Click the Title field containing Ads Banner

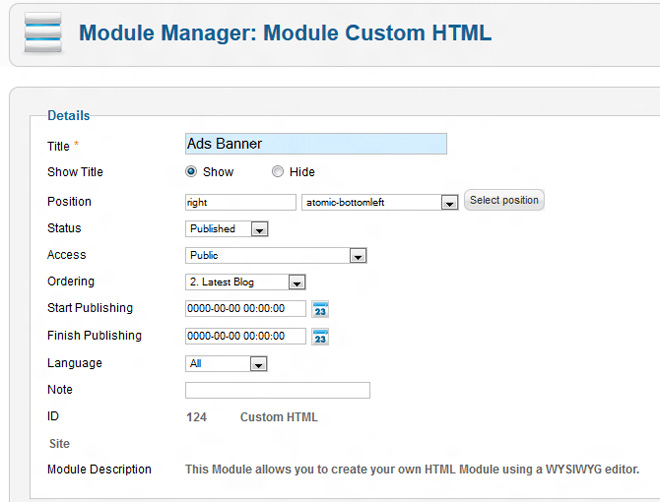coord(315,144)
